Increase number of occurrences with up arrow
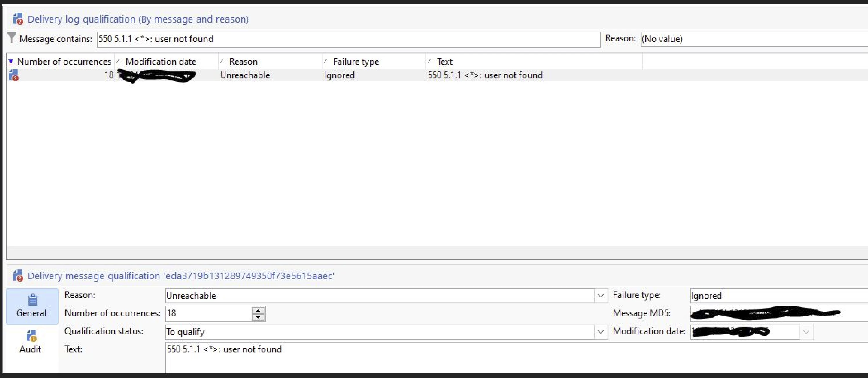Image resolution: width=868 pixels, height=378 pixels. click(258, 310)
